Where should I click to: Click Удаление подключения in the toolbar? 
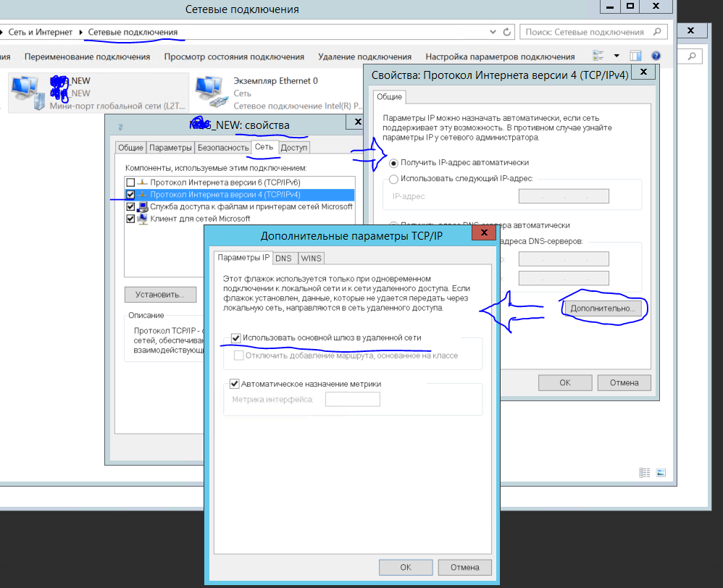coord(364,56)
